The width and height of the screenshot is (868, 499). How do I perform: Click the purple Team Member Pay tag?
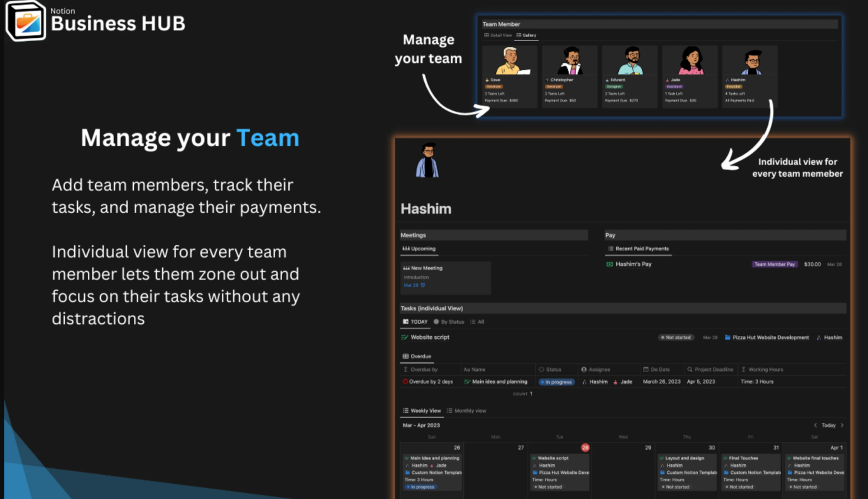click(x=774, y=264)
